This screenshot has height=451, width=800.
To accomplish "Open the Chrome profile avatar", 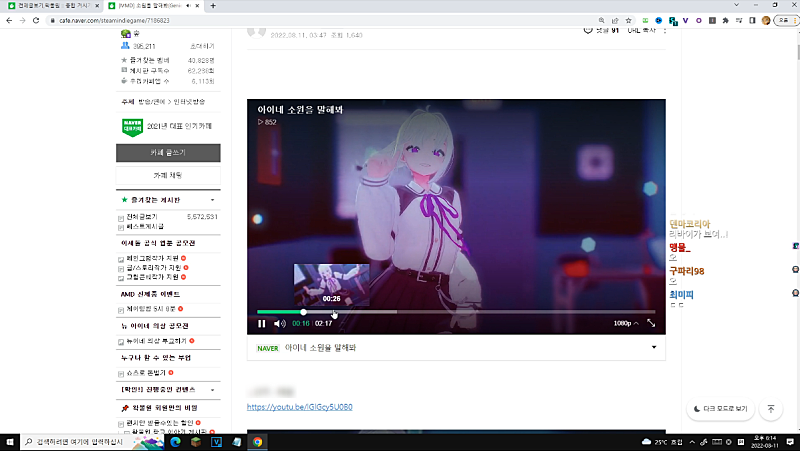I will (765, 20).
